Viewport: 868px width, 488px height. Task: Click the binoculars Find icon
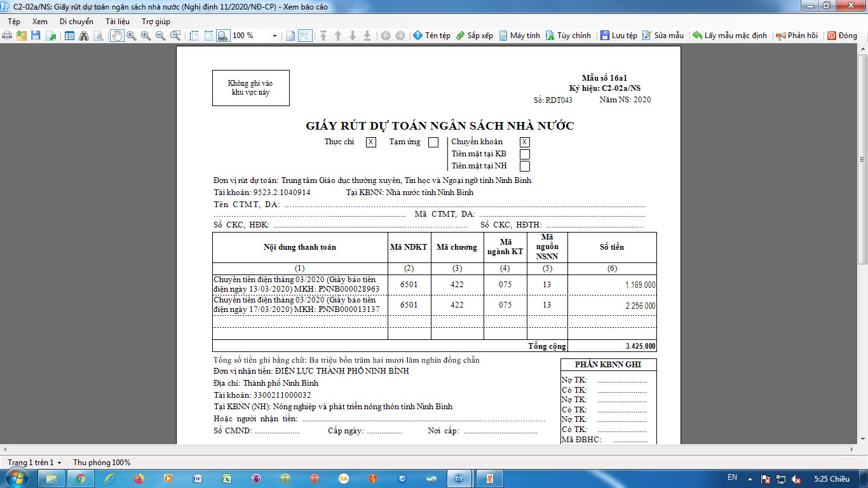[x=83, y=36]
